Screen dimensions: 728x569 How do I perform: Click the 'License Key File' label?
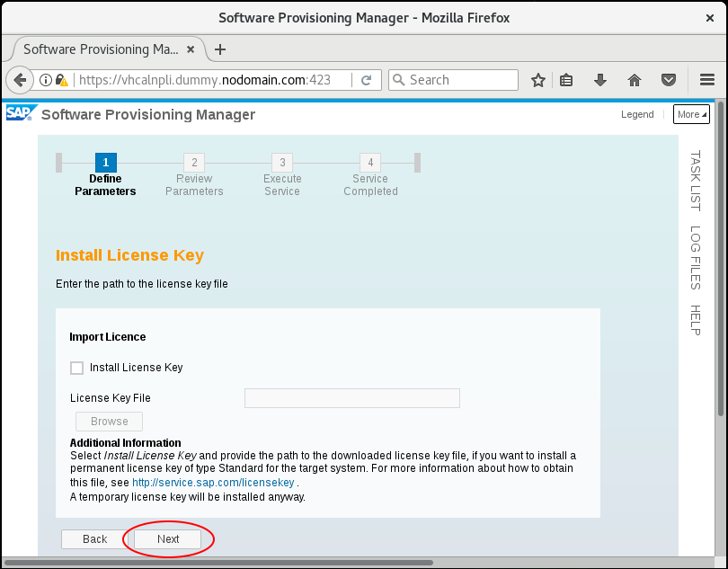(x=111, y=398)
